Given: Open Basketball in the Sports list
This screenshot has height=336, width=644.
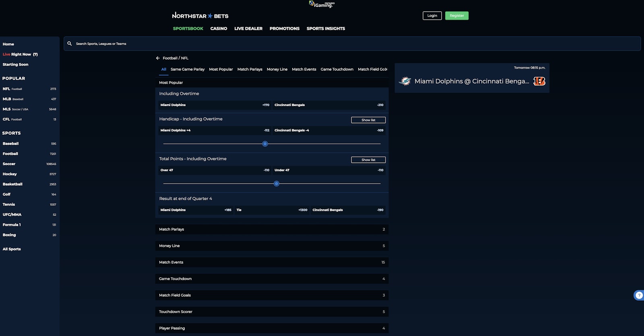Looking at the screenshot, I should click(x=29, y=184).
